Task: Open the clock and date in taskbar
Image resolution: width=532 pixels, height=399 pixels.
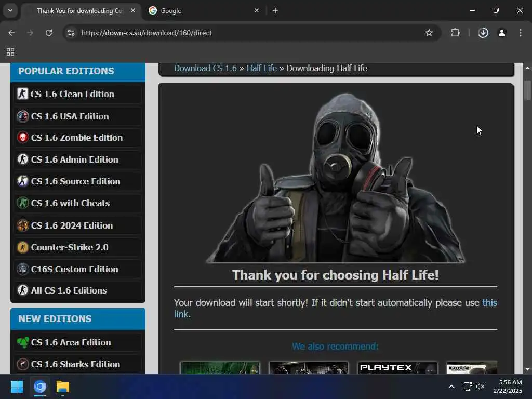Action: tap(508, 387)
